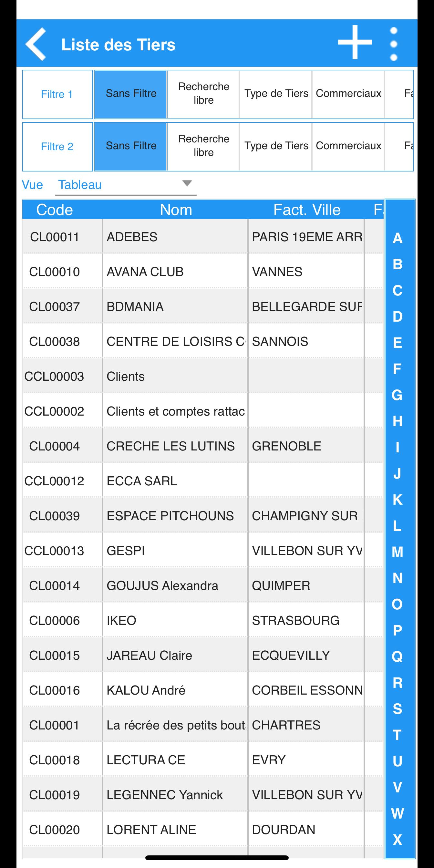Open the three-dot overflow menu
The image size is (434, 868).
pos(394,44)
